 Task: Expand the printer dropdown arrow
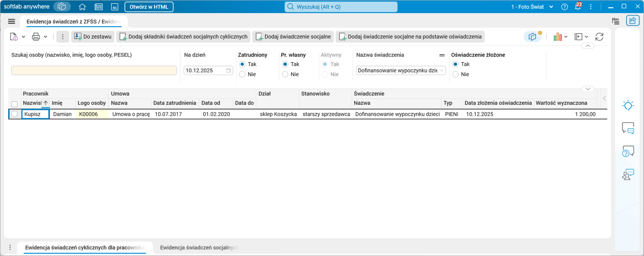[x=45, y=37]
